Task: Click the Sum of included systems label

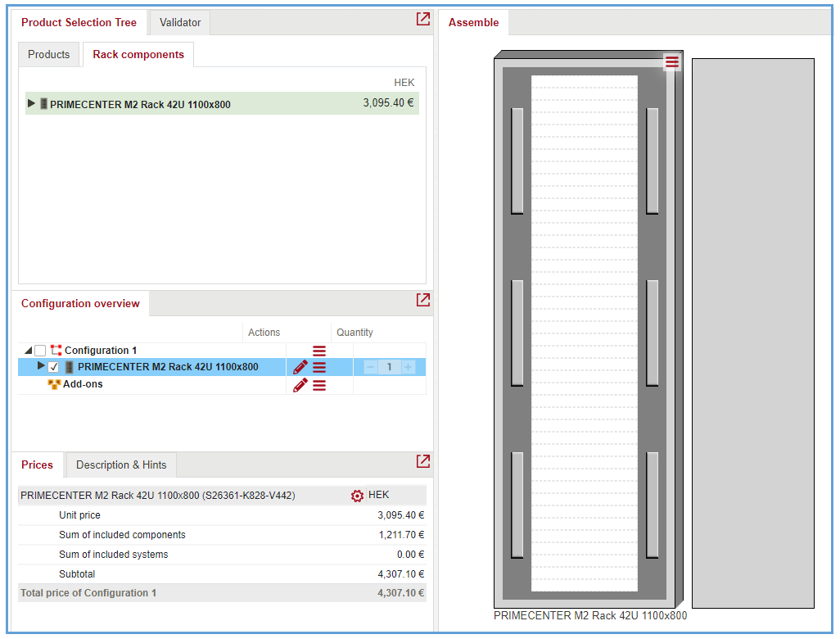Action: pyautogui.click(x=114, y=555)
